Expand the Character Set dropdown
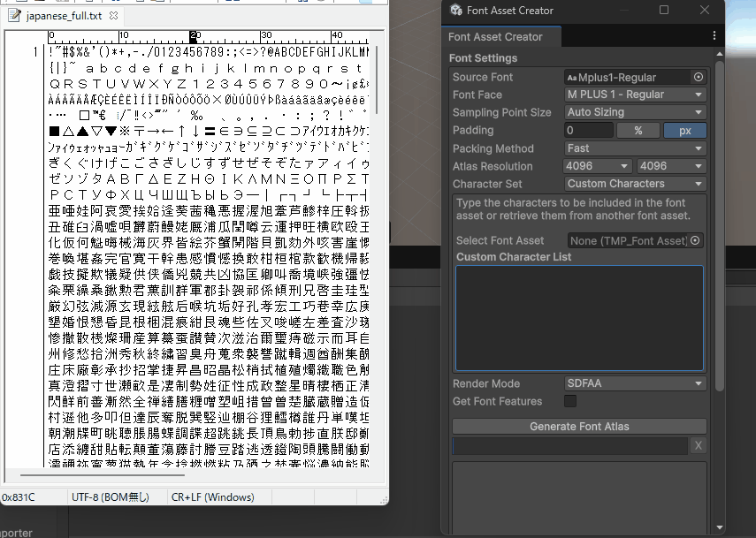The width and height of the screenshot is (756, 538). pos(634,184)
